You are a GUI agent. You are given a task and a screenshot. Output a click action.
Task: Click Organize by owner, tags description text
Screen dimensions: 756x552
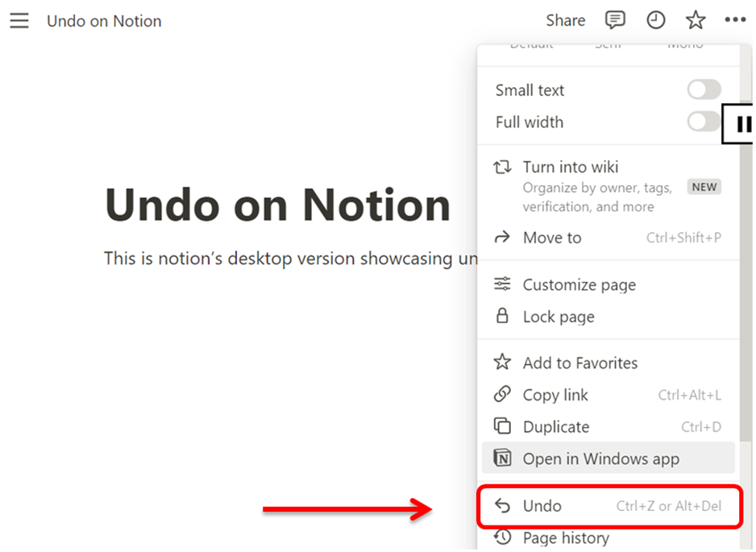tap(597, 197)
